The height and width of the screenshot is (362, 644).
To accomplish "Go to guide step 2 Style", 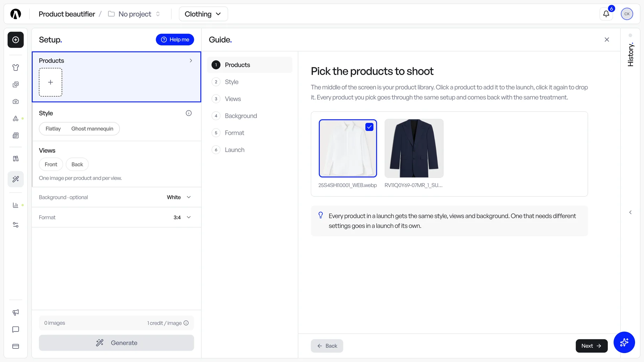I will point(250,82).
